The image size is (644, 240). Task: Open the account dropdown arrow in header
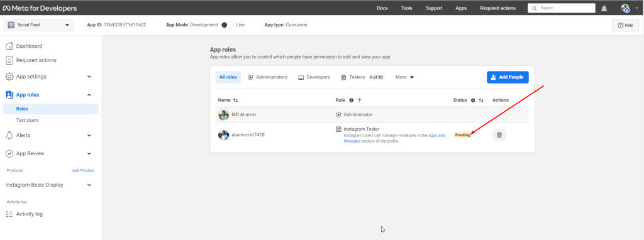pos(636,8)
